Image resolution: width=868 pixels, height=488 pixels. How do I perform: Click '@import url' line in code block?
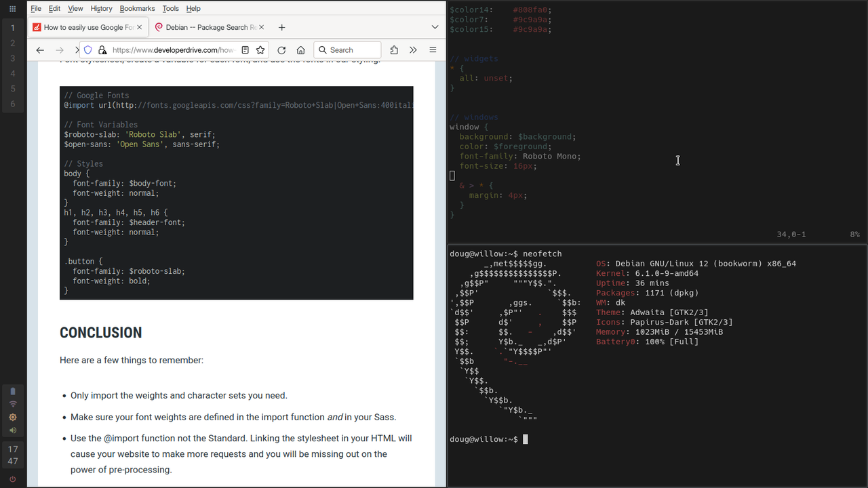[239, 105]
